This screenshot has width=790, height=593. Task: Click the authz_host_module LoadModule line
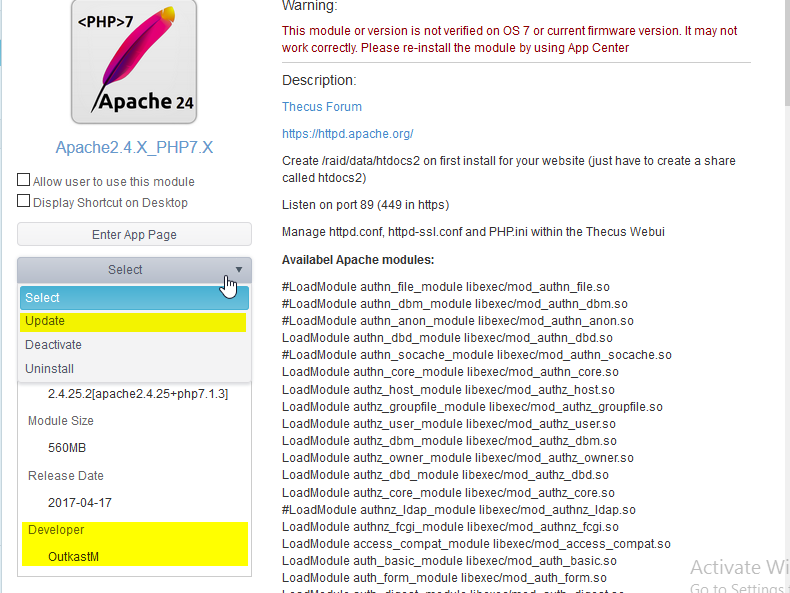pos(448,390)
